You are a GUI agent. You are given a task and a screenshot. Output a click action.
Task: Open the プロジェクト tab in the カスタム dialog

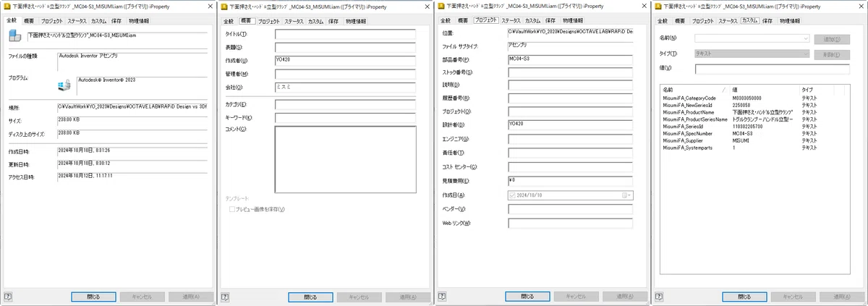tap(704, 21)
